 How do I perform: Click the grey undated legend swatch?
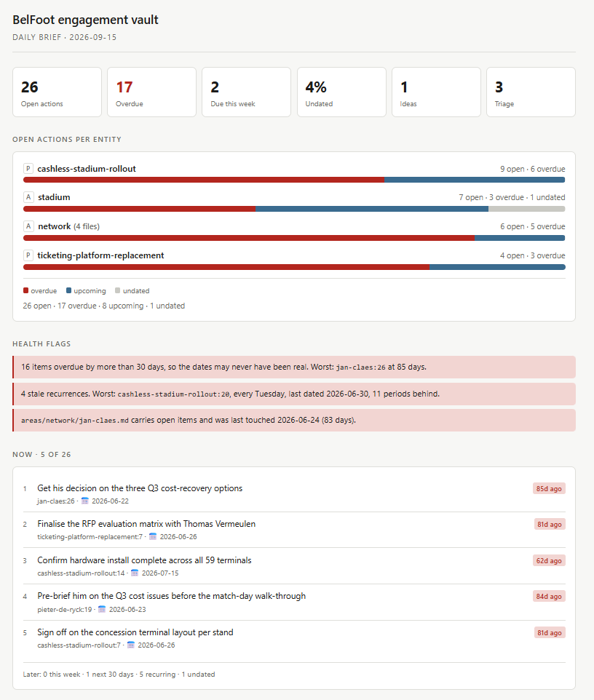117,290
